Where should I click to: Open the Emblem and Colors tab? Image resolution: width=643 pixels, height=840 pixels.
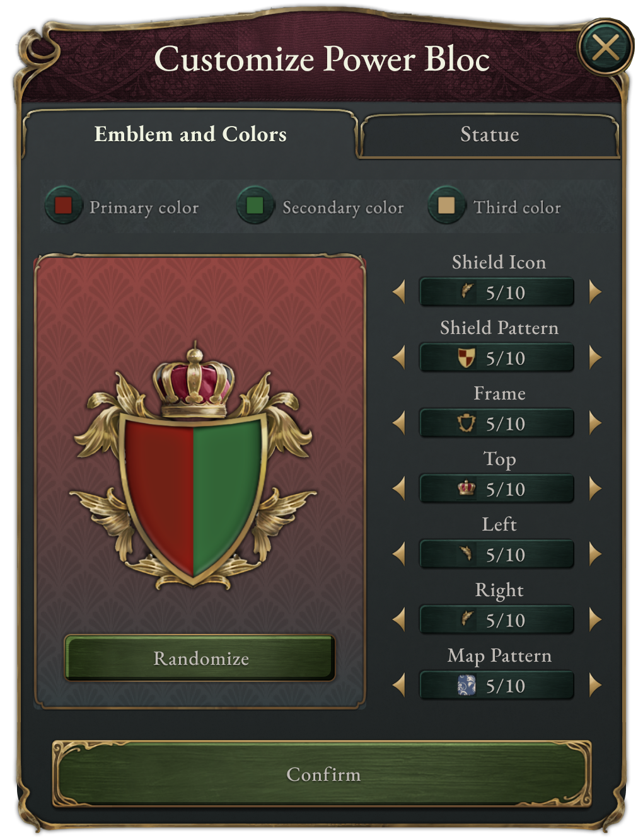point(190,134)
